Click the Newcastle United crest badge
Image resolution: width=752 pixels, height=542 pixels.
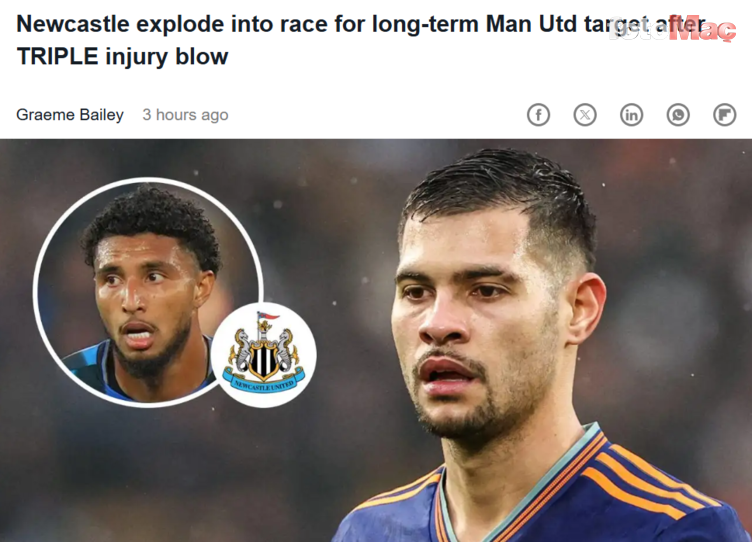pyautogui.click(x=264, y=355)
